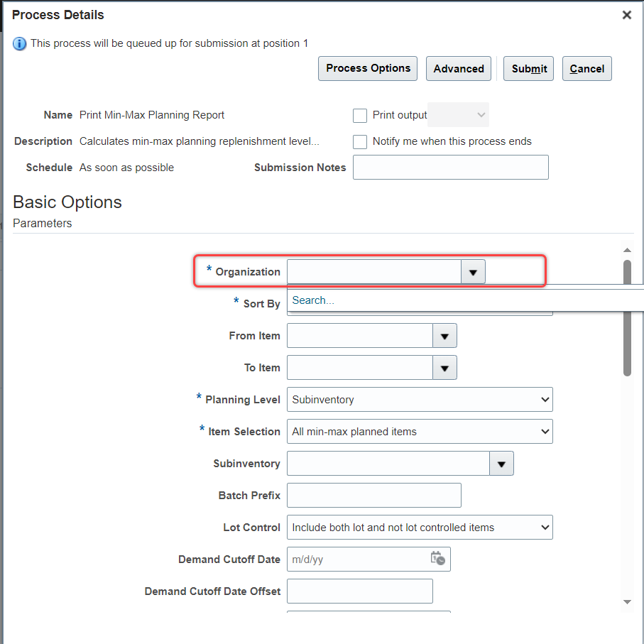Open the From Item list arrow
The height and width of the screenshot is (644, 644).
(444, 335)
